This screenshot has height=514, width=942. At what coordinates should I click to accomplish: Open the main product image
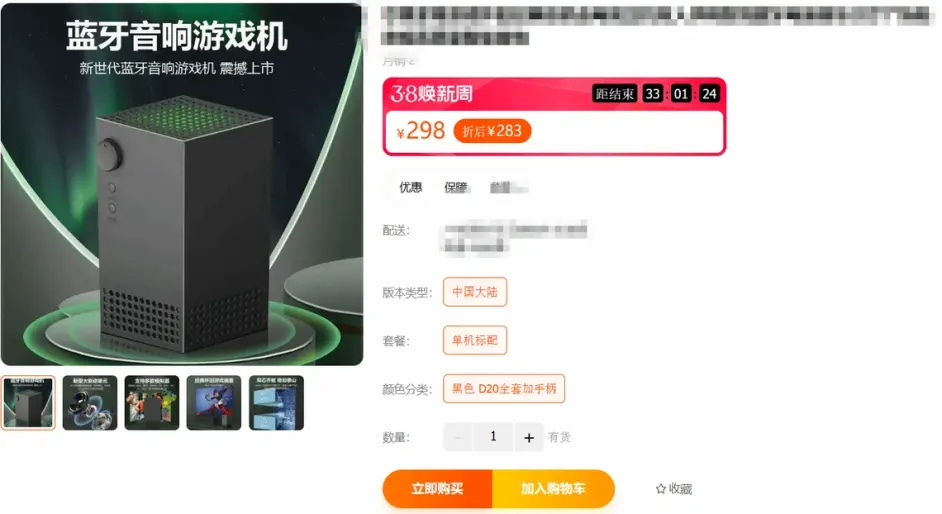(x=182, y=184)
